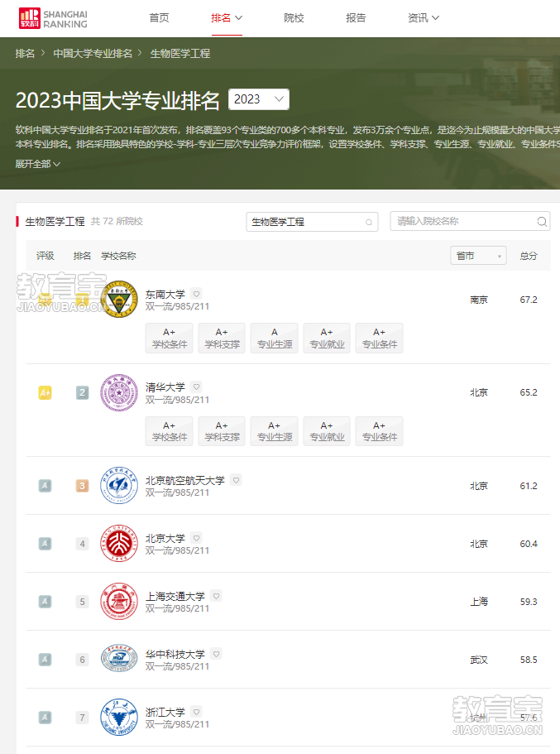
Task: Click 华中科技大学 A rating badge
Action: tap(45, 660)
